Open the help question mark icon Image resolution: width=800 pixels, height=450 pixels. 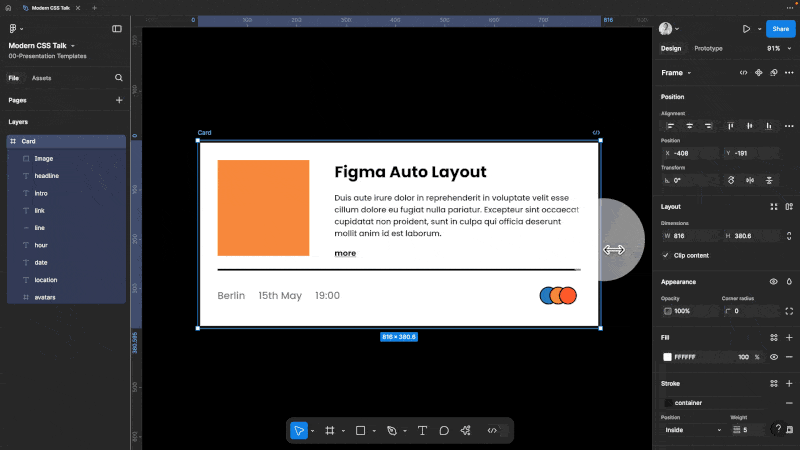point(778,429)
